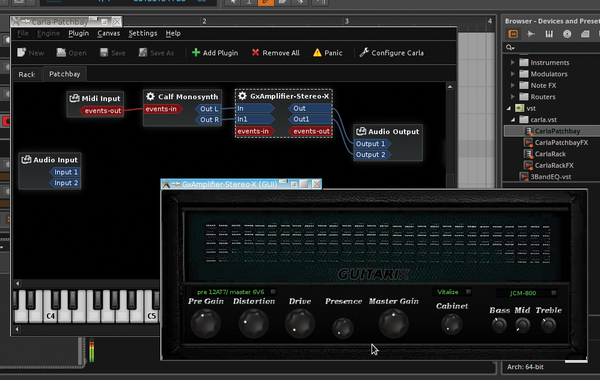The image size is (600, 380).
Task: Switch to the Rack tab
Action: tap(27, 74)
